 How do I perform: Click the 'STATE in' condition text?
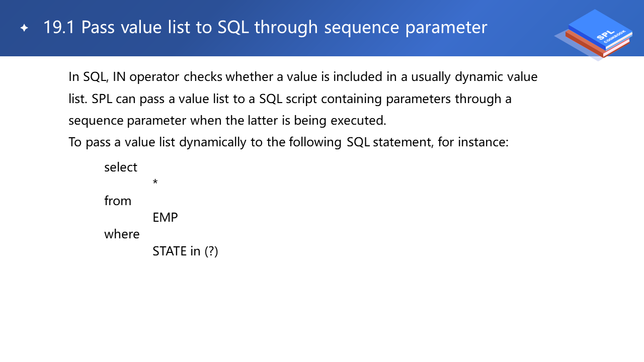tap(177, 251)
